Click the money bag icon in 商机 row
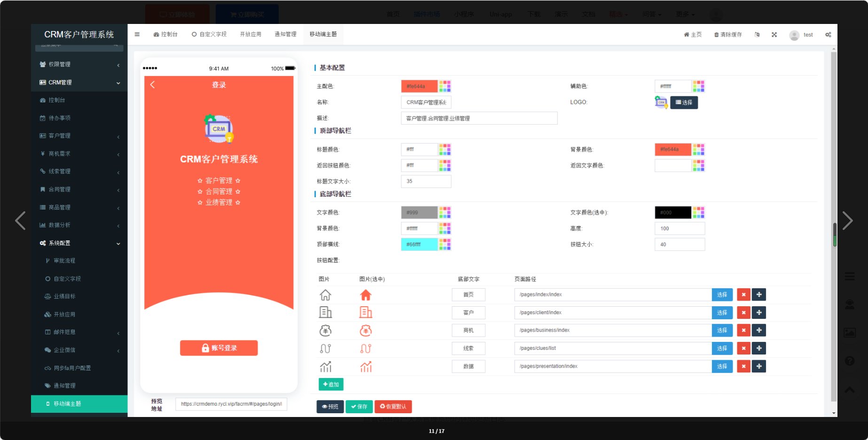 (x=326, y=330)
